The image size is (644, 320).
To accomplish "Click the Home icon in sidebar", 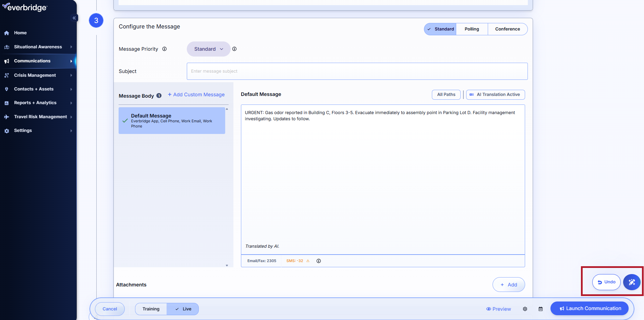I will (x=7, y=33).
